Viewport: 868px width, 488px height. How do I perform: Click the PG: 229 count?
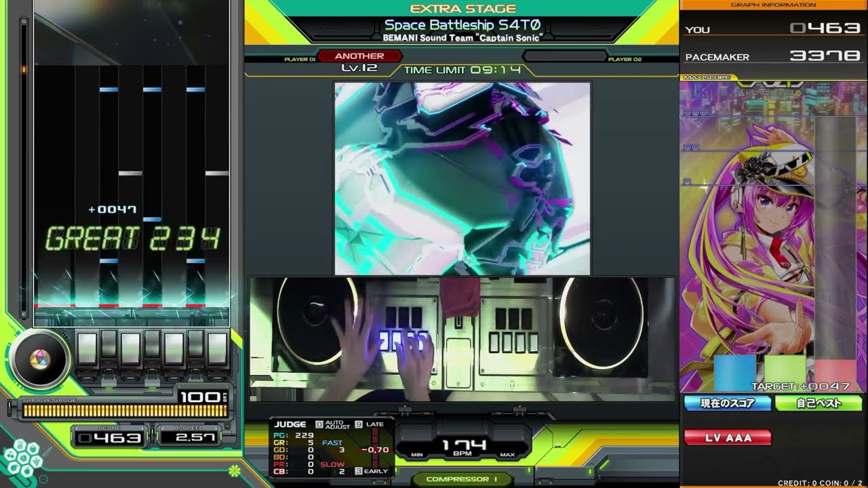pos(293,435)
